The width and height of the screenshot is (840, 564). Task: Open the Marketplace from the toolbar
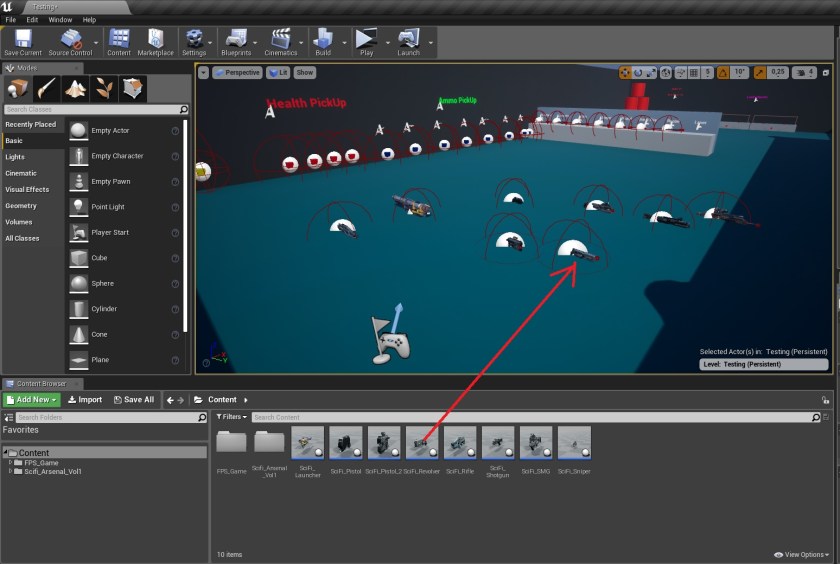click(155, 41)
